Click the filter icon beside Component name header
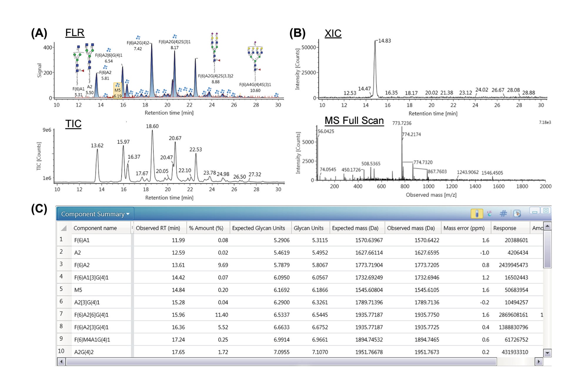 click(x=133, y=228)
